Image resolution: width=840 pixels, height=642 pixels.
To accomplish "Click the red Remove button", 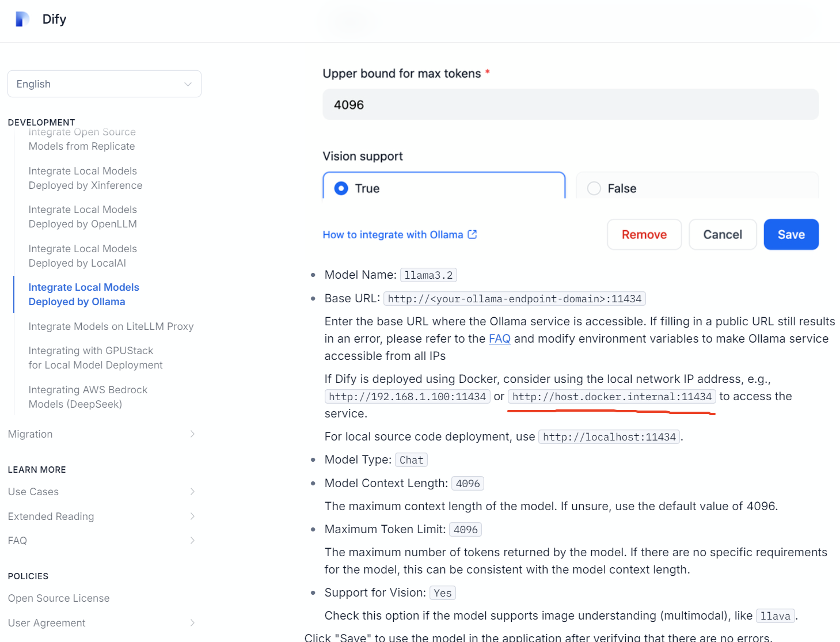I will 644,234.
